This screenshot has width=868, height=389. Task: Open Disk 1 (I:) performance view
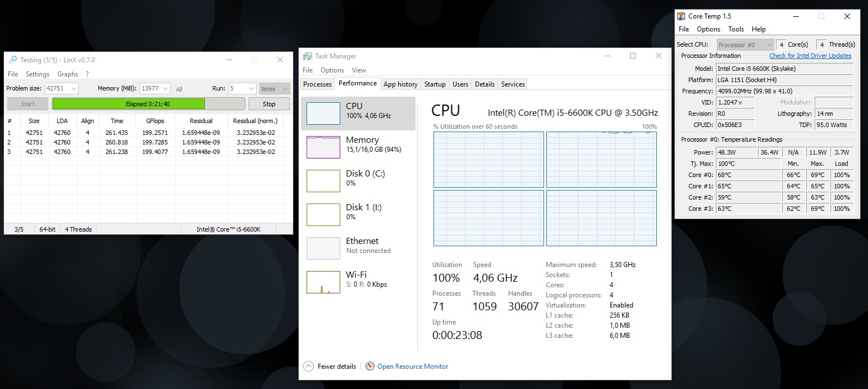coord(359,215)
